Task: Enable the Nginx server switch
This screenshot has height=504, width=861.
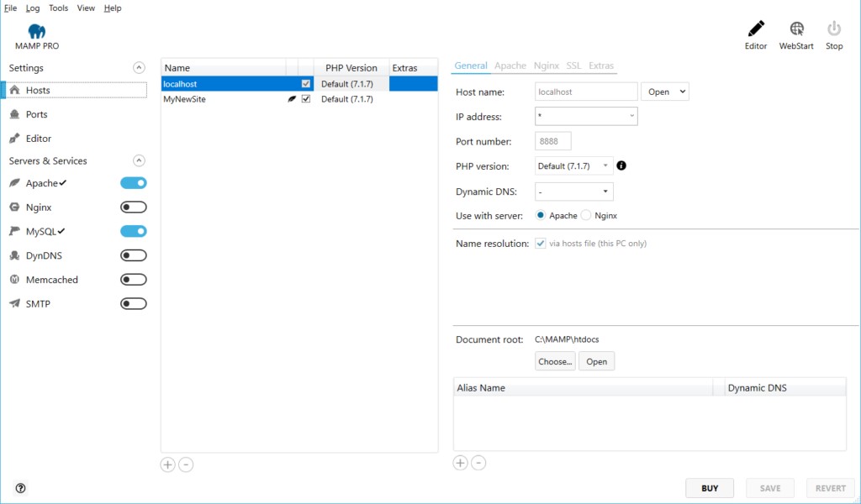Action: 134,207
